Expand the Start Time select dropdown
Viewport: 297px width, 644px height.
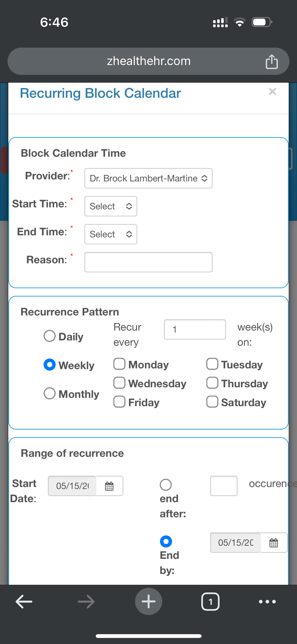tap(111, 206)
